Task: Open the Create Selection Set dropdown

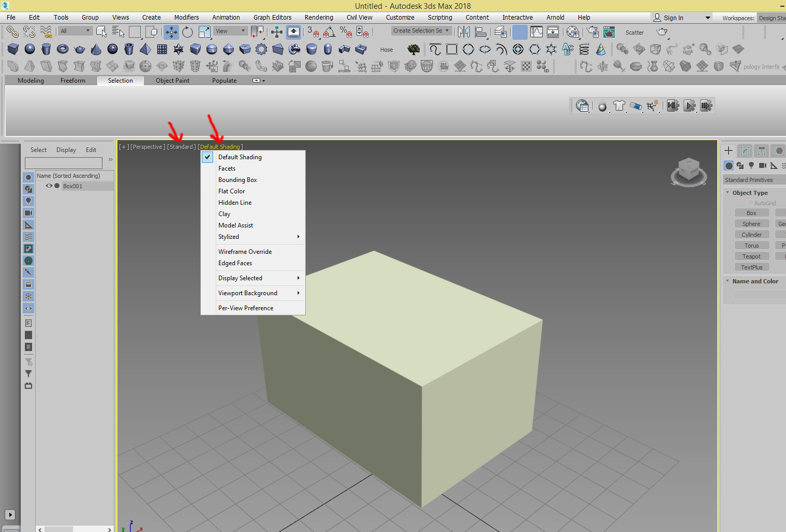Action: tap(421, 31)
